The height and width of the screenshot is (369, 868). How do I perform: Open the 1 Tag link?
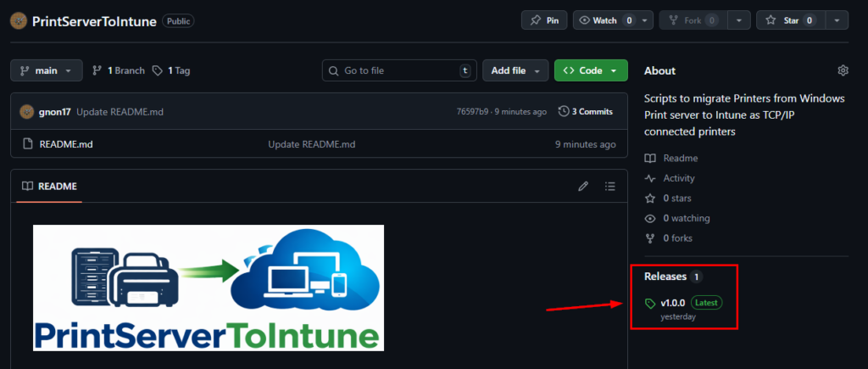(171, 70)
